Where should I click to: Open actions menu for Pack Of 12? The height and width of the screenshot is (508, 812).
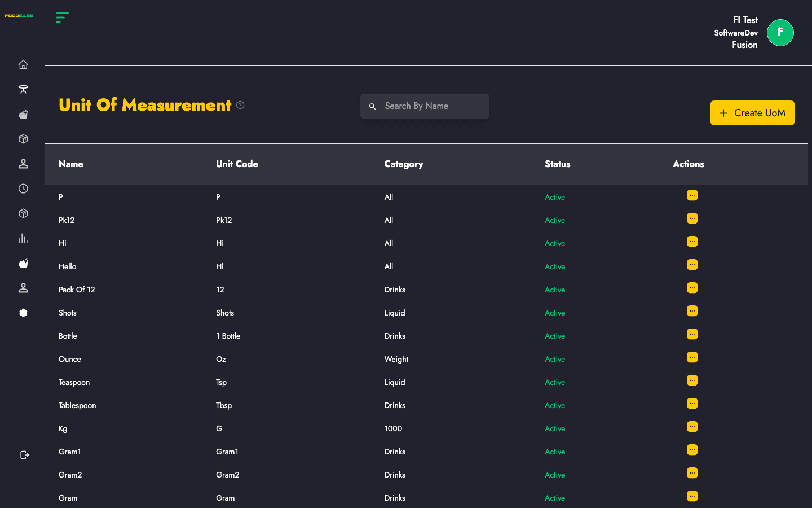pyautogui.click(x=692, y=288)
